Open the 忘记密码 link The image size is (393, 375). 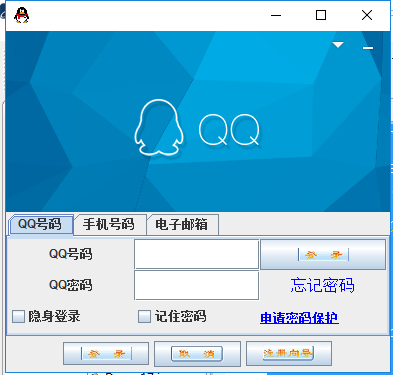click(x=322, y=285)
